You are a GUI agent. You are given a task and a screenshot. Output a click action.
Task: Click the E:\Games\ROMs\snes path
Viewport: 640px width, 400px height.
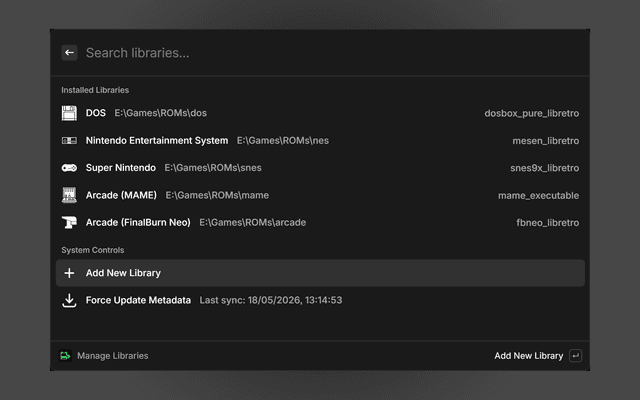coord(213,168)
